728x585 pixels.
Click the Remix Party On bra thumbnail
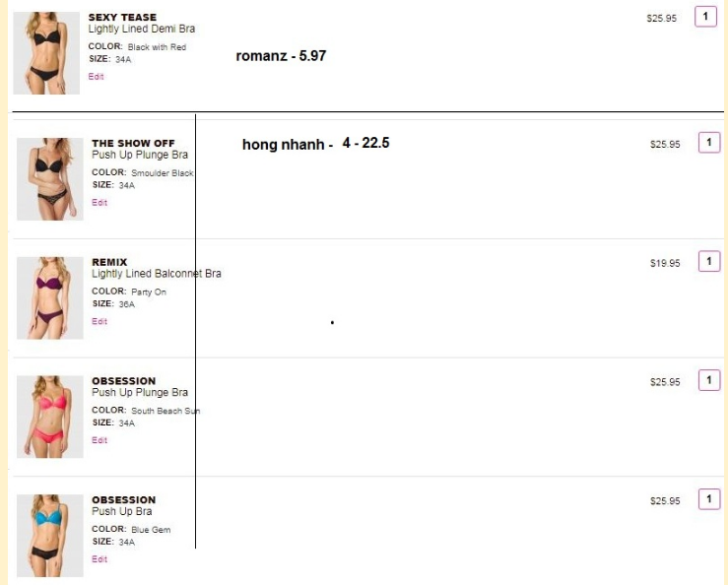pos(50,297)
